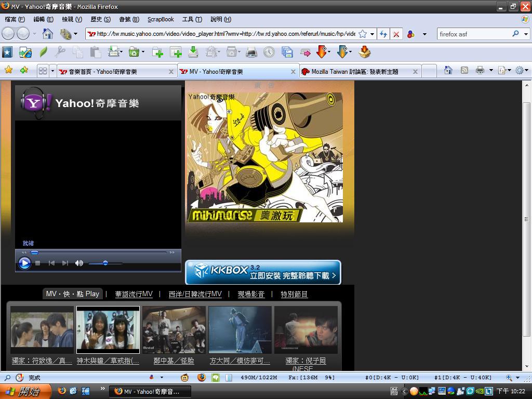Screen dimensions: 532x399
Task: Click the Copy pages icon
Action: tap(78, 52)
